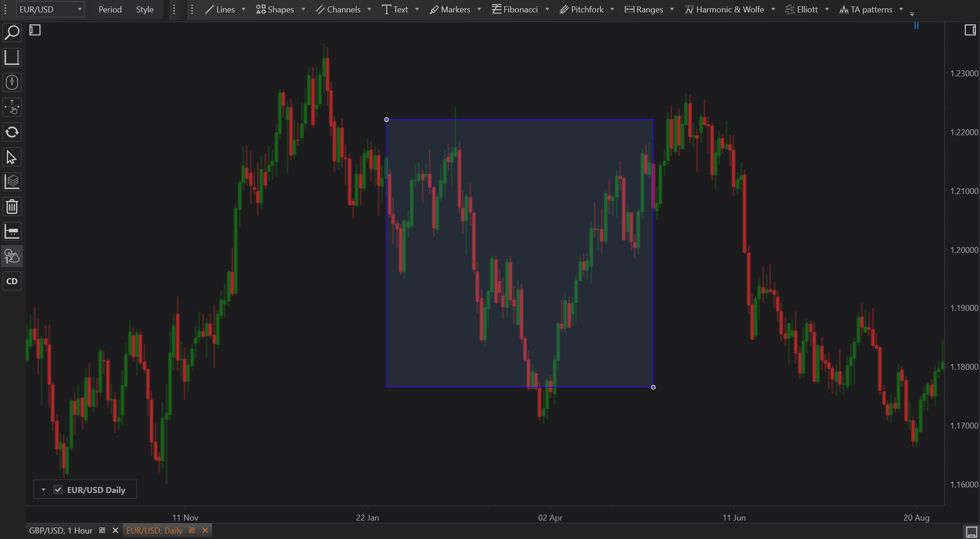Image resolution: width=980 pixels, height=539 pixels.
Task: Expand the Fibonacci tools dropdown arrow
Action: coord(547,10)
